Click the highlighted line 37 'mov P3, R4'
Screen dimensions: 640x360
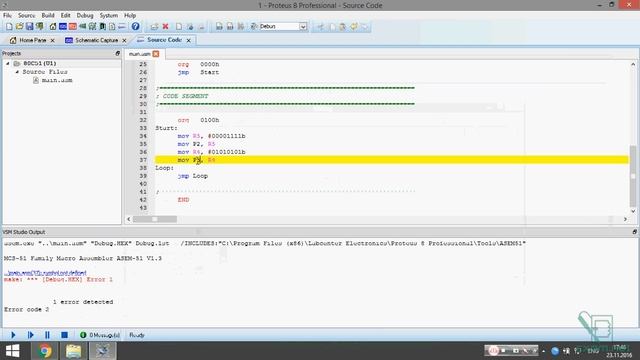(392, 160)
